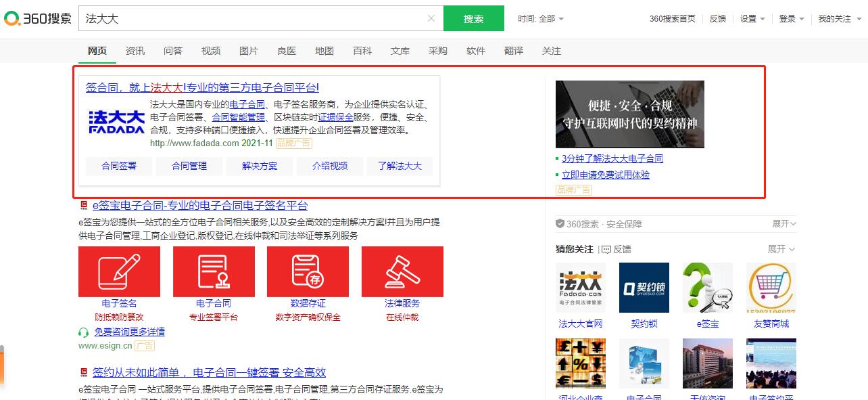
Task: Open the 我的关注 dropdown
Action: [x=839, y=18]
